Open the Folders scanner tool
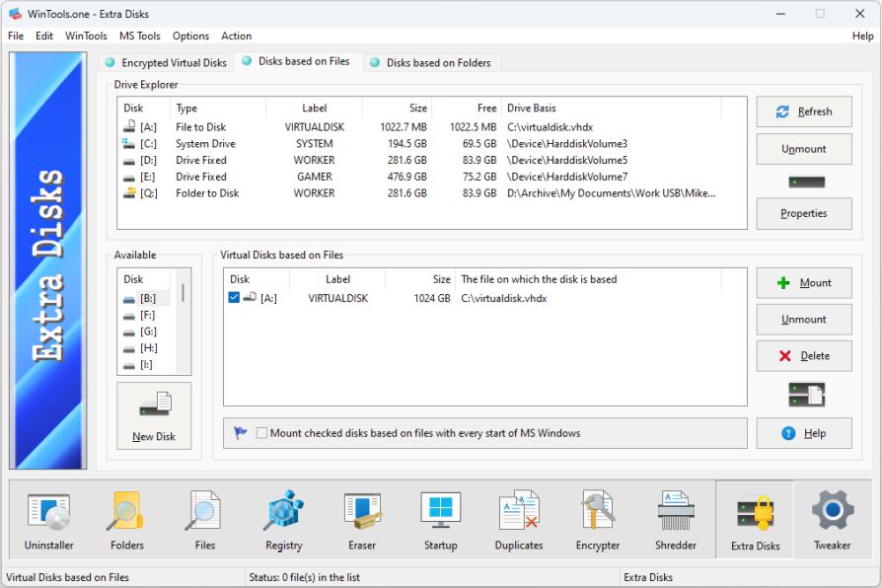Viewport: 882px width, 588px height. [127, 521]
